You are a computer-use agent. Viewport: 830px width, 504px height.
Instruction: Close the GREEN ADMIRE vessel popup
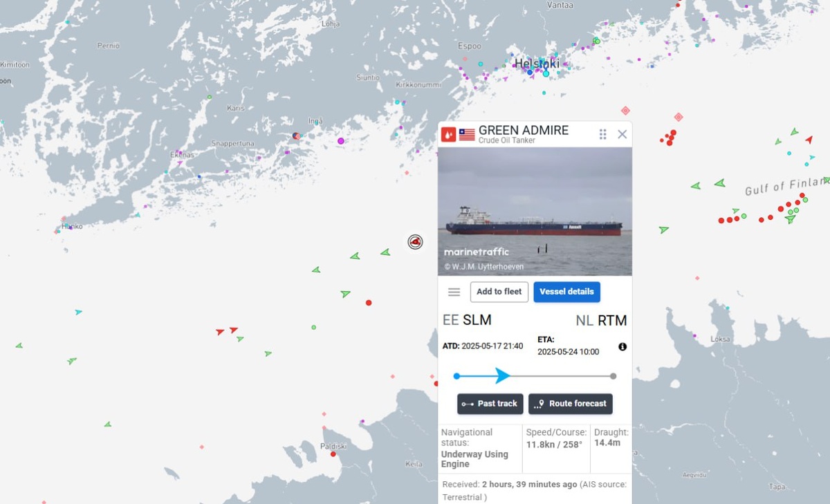click(x=622, y=134)
